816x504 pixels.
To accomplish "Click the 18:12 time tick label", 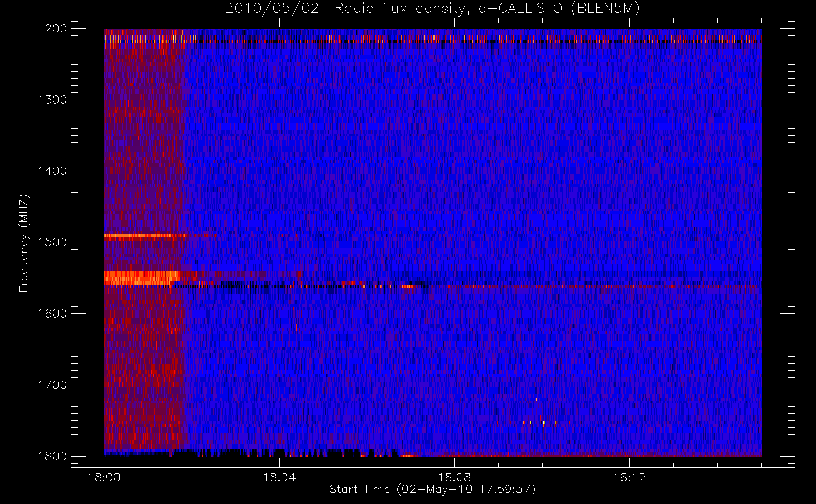I will [x=629, y=477].
